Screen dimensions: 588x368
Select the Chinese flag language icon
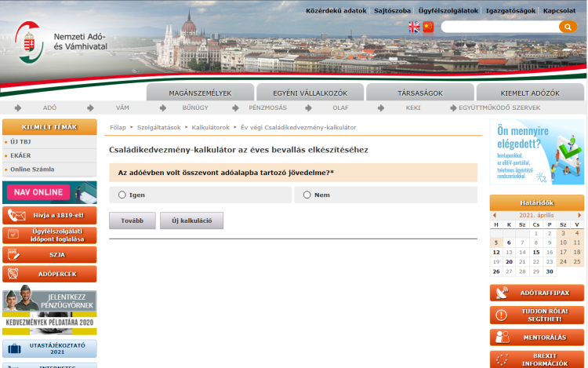click(x=428, y=27)
